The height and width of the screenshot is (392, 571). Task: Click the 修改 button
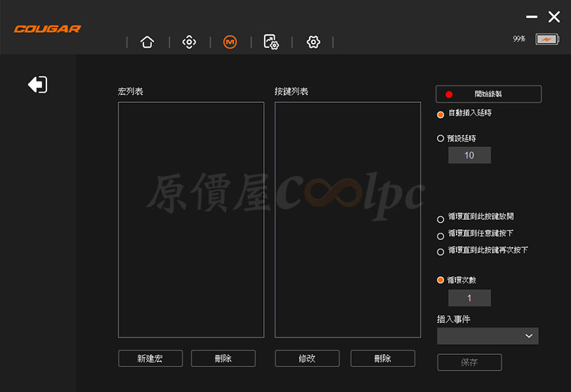click(x=307, y=358)
